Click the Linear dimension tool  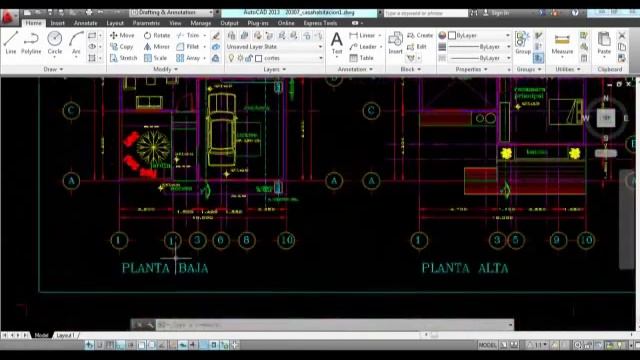[x=362, y=36]
